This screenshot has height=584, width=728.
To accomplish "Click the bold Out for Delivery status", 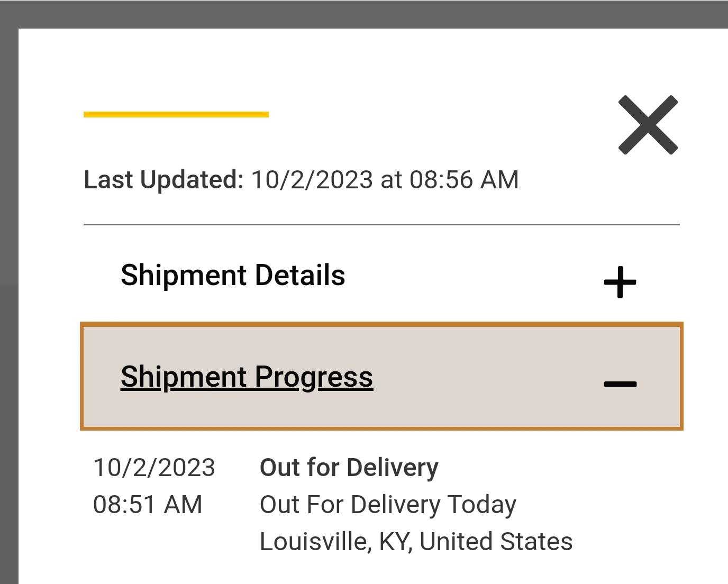I will point(349,468).
